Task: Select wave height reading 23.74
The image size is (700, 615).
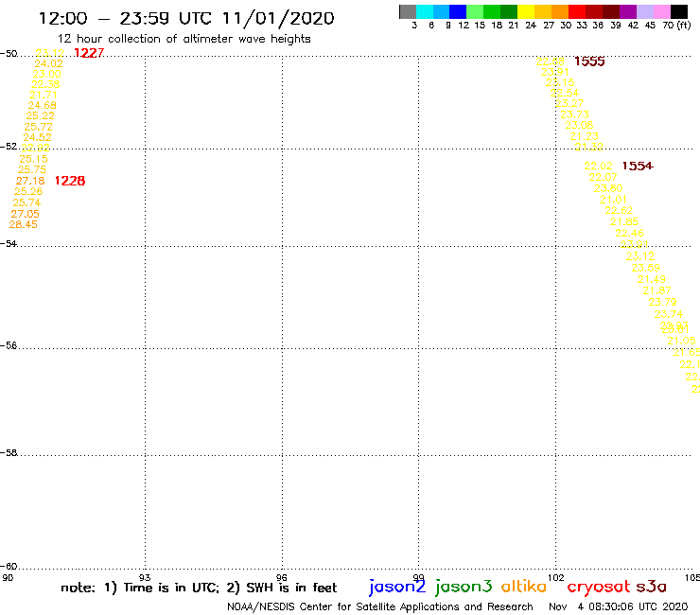Action: pyautogui.click(x=668, y=314)
